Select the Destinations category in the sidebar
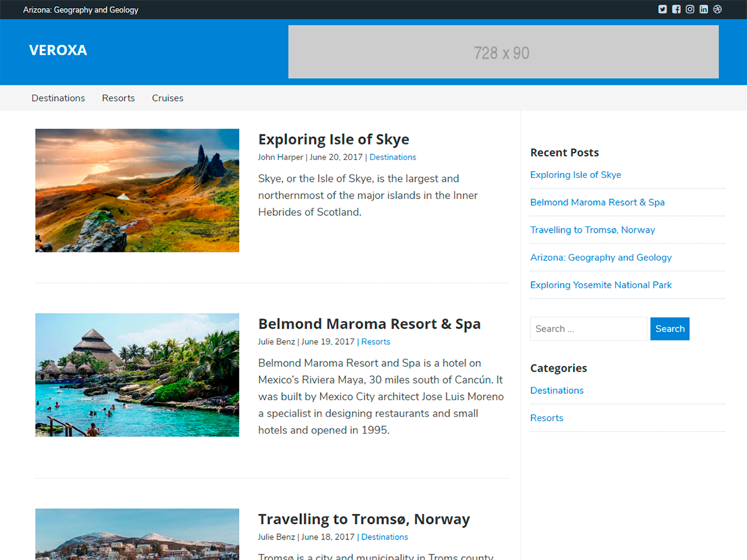Image resolution: width=747 pixels, height=560 pixels. point(557,390)
